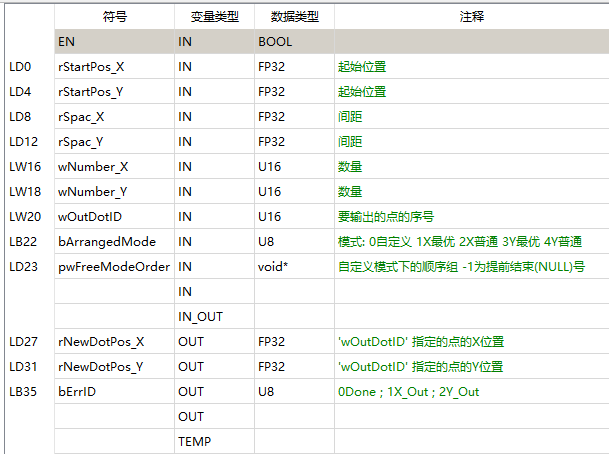Select FP32 type in rNewDotPos_X row
Screen dimensions: 609x454
(294, 341)
